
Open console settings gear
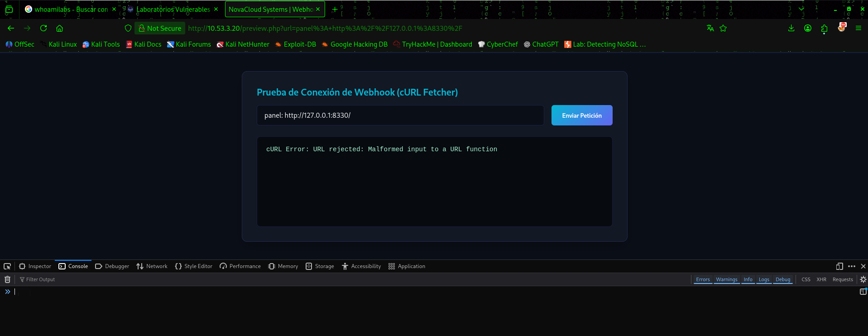coord(863,279)
